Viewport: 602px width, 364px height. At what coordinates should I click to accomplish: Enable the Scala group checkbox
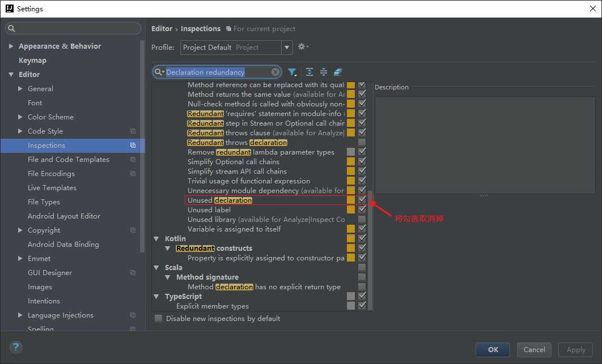pos(362,267)
